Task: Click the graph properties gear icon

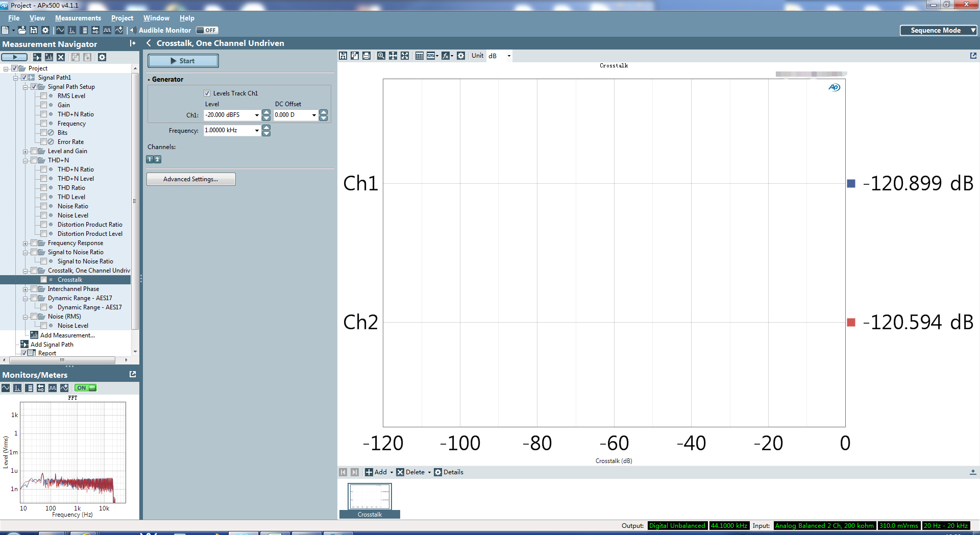Action: click(461, 56)
